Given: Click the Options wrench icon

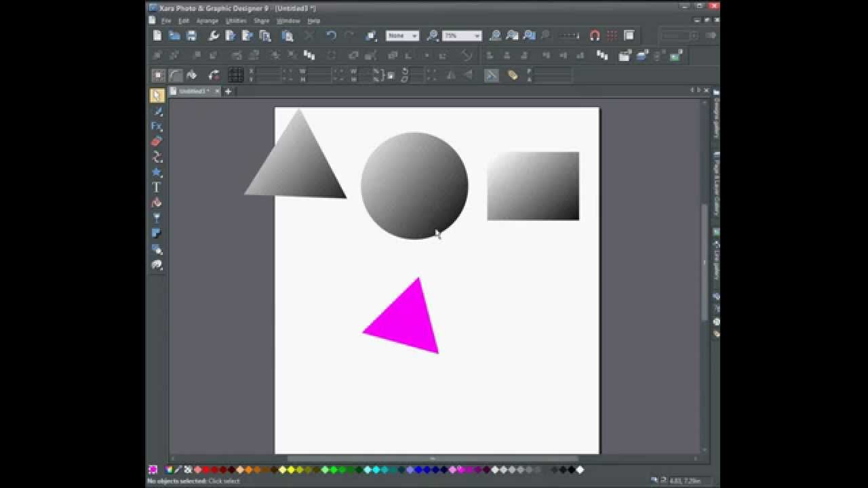Looking at the screenshot, I should pyautogui.click(x=214, y=35).
